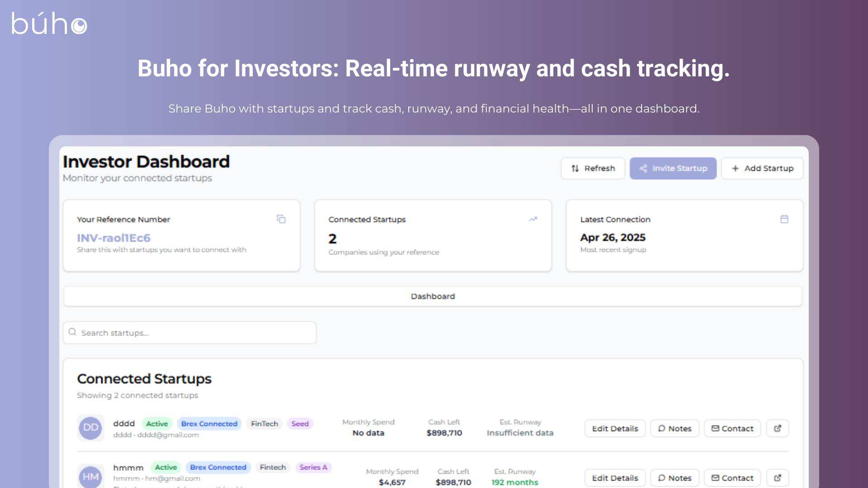This screenshot has width=868, height=488.
Task: Click the Apr 26, 2025 date
Action: click(x=613, y=238)
